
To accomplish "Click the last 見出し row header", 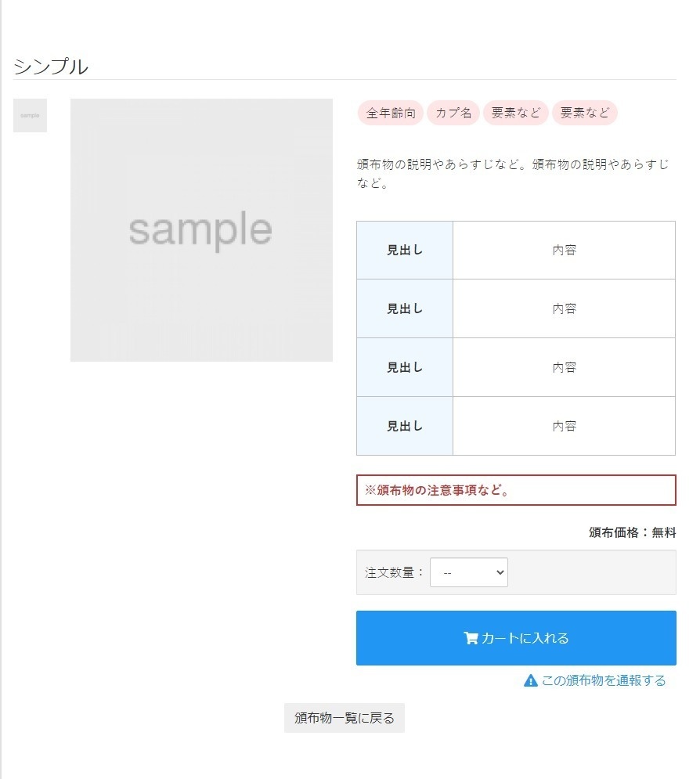I will (x=404, y=426).
